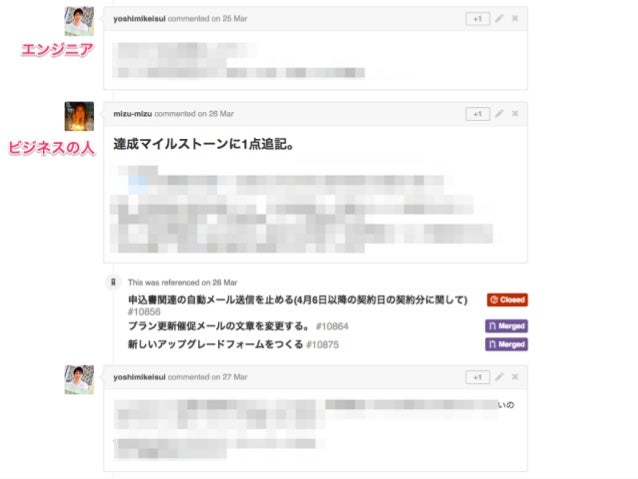Remove mizu-mizu's 26 Mar comment with X icon

(515, 114)
